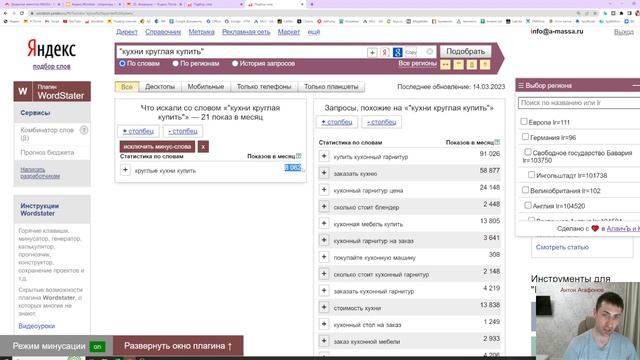Add 'кухонный гарнитур цена' via its plus icon
This screenshot has width=640, height=360.
tap(324, 190)
